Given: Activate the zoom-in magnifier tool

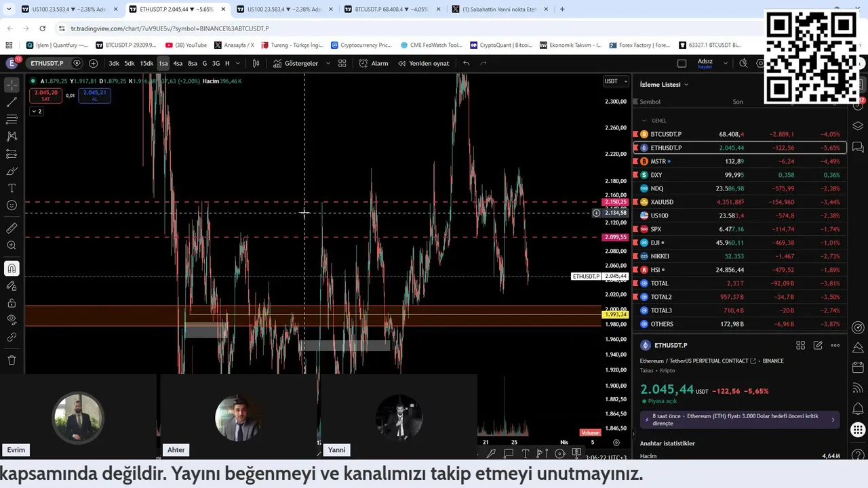Looking at the screenshot, I should pyautogui.click(x=12, y=245).
